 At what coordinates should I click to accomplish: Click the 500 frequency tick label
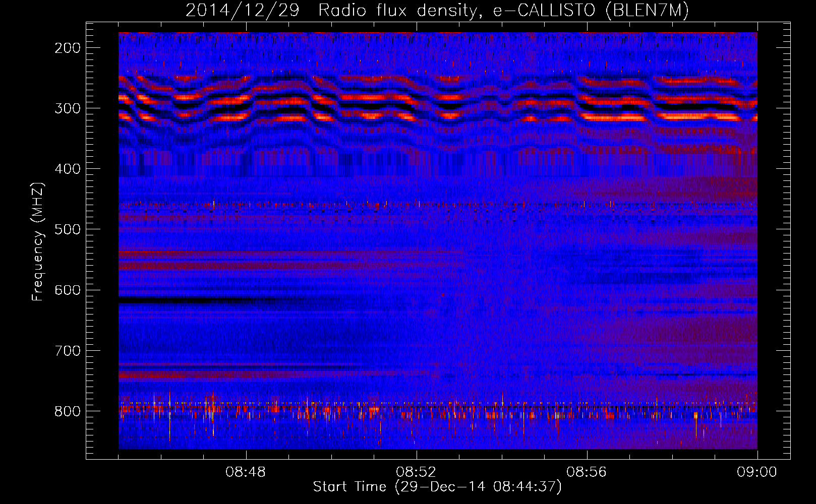click(67, 229)
